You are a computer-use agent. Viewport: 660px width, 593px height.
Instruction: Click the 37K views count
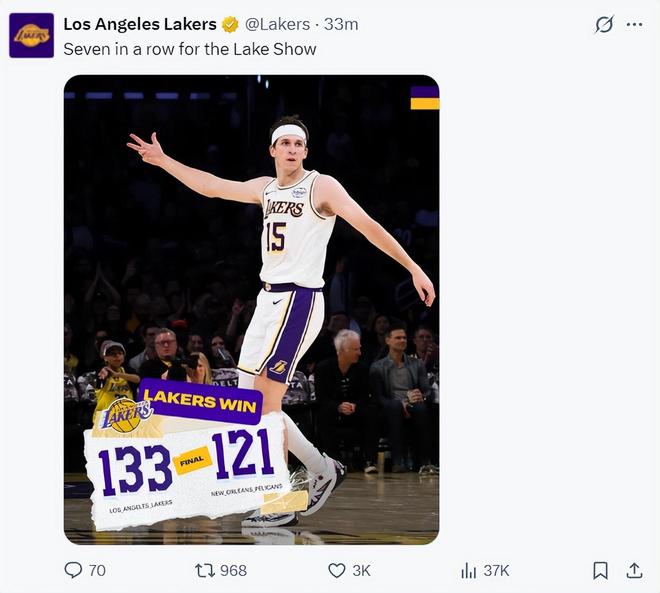pos(496,570)
